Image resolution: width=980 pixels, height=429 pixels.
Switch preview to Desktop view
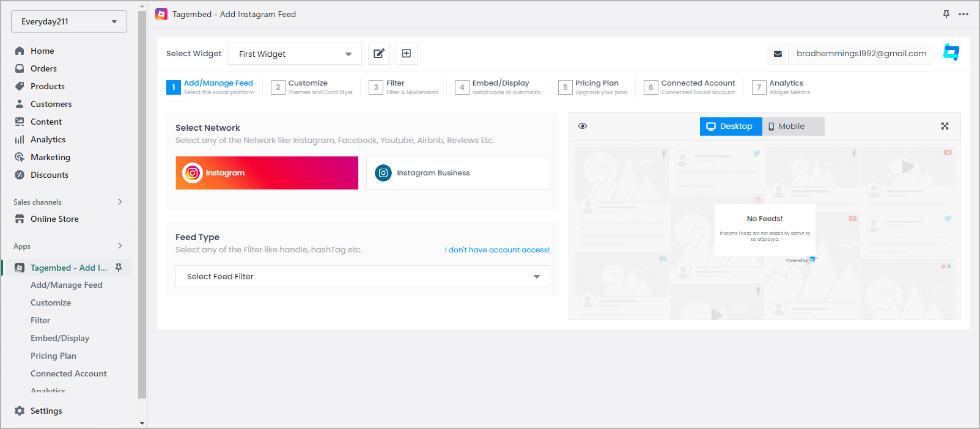point(731,127)
